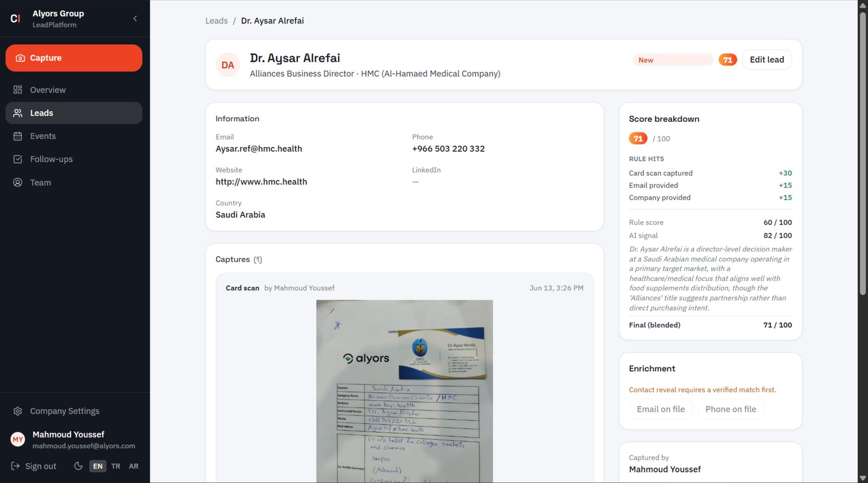
Task: Click the sign out arrow icon
Action: pyautogui.click(x=16, y=466)
